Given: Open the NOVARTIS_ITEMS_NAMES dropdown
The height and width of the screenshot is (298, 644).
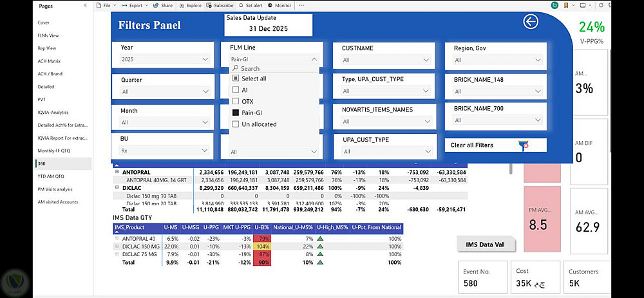Looking at the screenshot, I should (x=386, y=122).
